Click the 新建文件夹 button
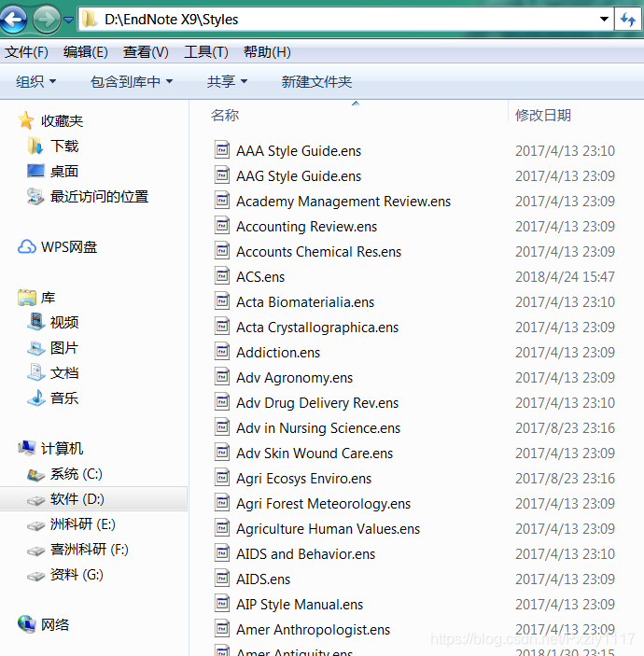Image resolution: width=644 pixels, height=656 pixels. pos(316,81)
